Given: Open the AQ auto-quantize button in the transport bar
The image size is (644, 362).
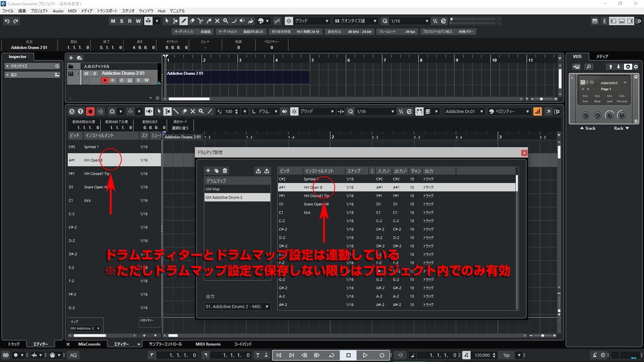Looking at the screenshot, I should [x=74, y=355].
